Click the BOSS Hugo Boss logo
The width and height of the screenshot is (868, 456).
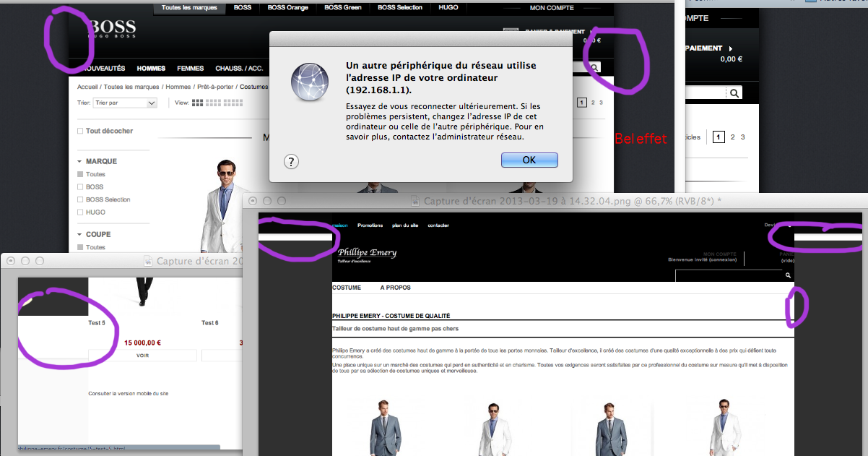coord(111,30)
